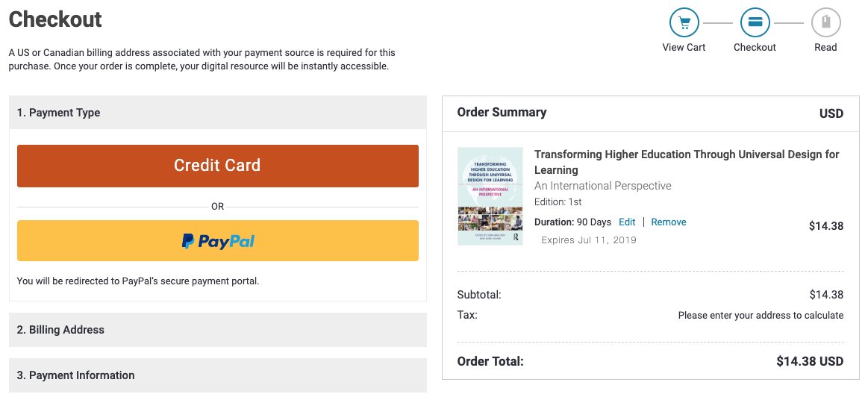Click the Checkout credit card step icon
Viewport: 868px width, 400px height.
[755, 23]
